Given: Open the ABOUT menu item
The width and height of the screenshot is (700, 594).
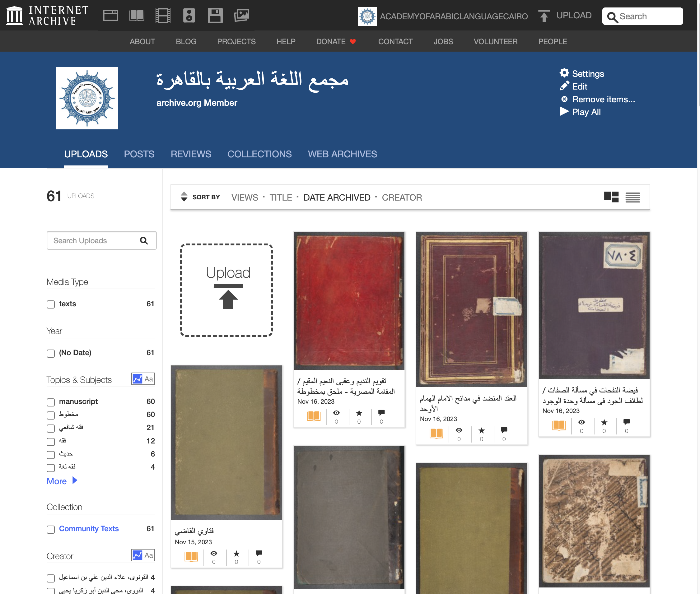Looking at the screenshot, I should 142,41.
